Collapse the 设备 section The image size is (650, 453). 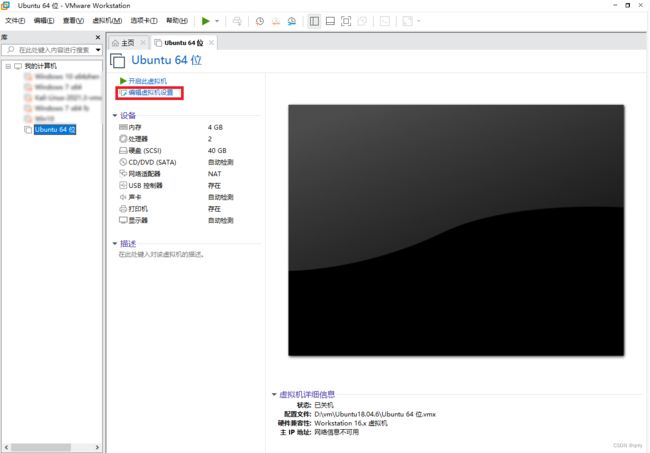(115, 116)
